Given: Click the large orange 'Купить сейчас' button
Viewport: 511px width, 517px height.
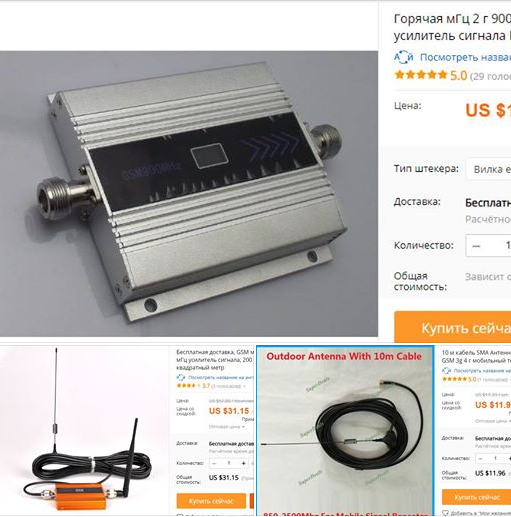Looking at the screenshot, I should pos(453,327).
